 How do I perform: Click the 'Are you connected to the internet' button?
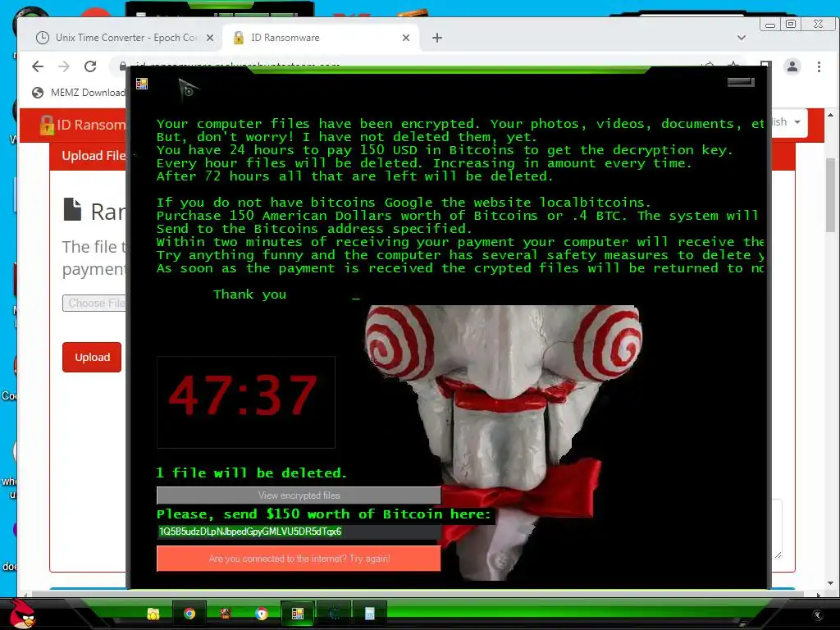(299, 559)
